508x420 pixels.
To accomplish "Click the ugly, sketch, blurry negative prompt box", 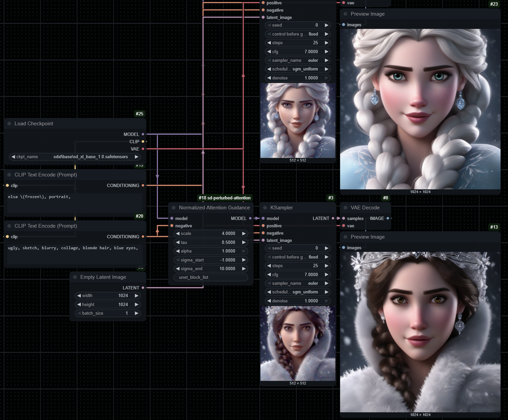I will point(75,254).
